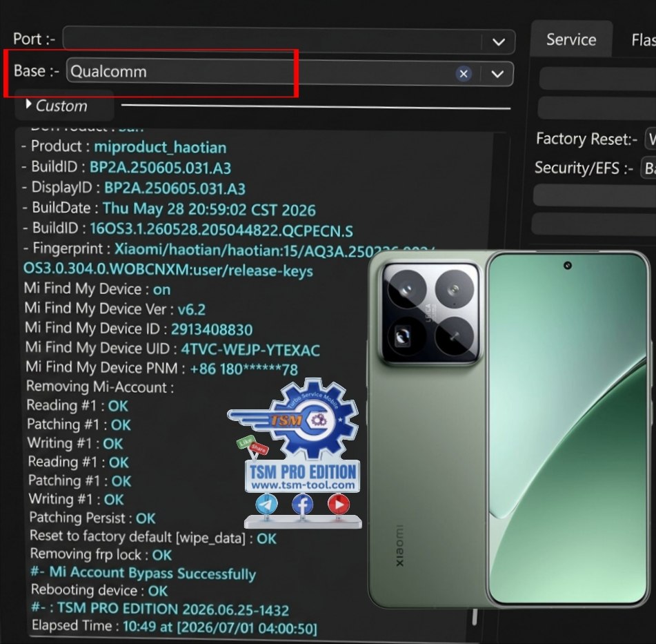Click the "Factory Reset:-" label
The height and width of the screenshot is (644, 656).
(586, 139)
